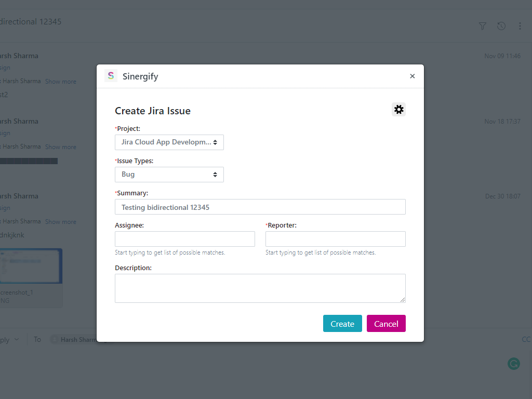
Task: Click the Summary text field
Action: point(260,207)
